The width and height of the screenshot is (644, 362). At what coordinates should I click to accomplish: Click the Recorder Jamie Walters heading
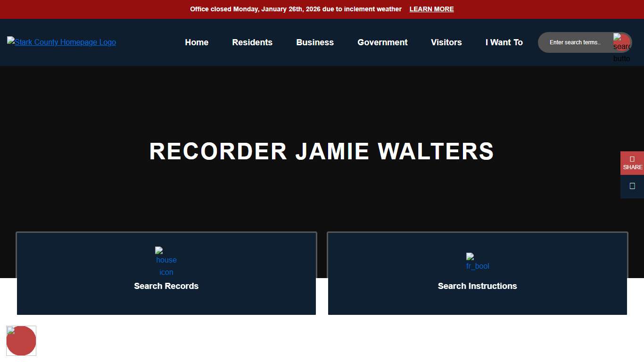(x=322, y=152)
